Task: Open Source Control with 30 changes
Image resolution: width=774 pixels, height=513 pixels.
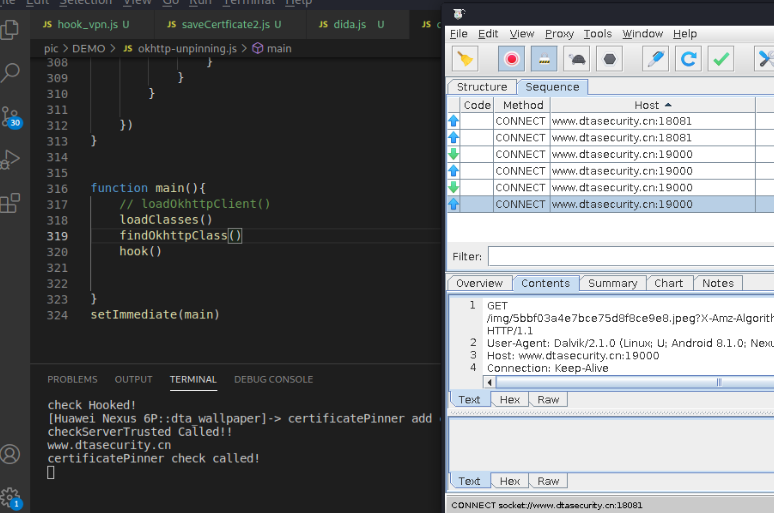Action: [x=11, y=117]
